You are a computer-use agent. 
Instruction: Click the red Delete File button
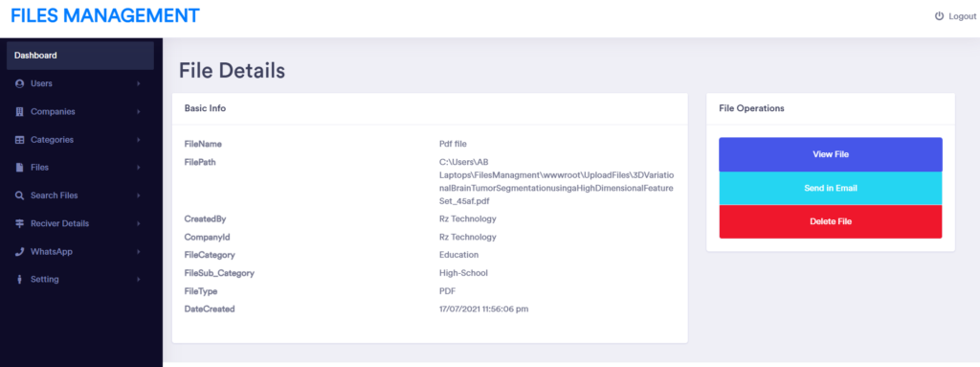pyautogui.click(x=830, y=221)
